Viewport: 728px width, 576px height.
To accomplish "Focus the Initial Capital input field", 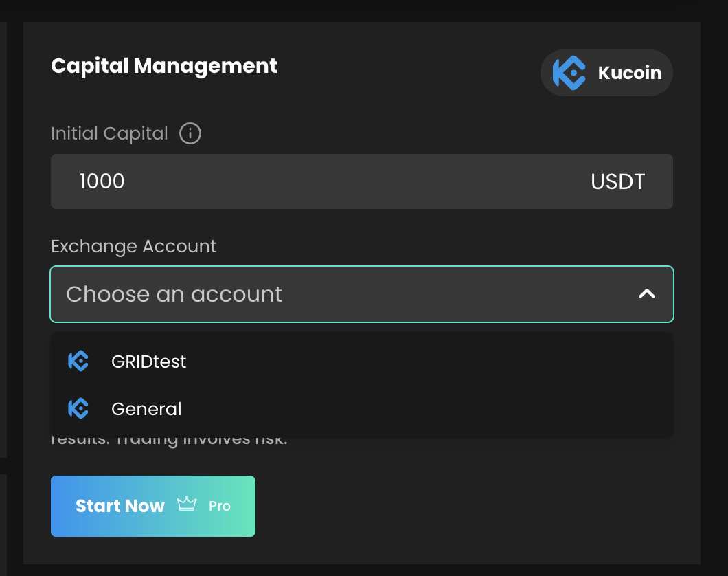I will (330, 181).
